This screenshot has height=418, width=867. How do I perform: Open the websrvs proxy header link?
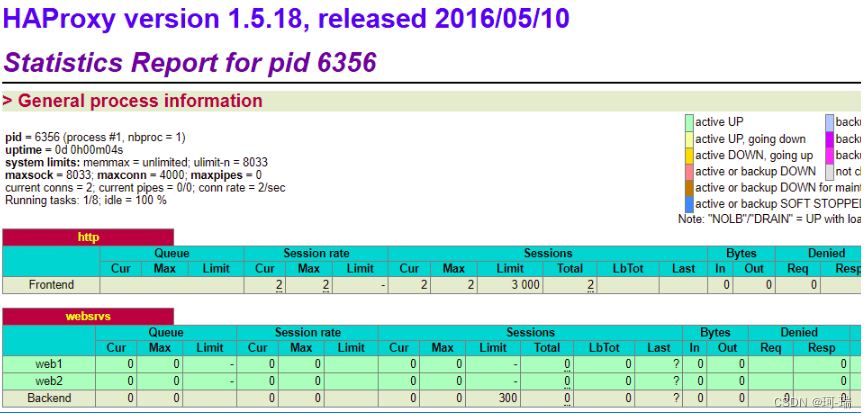point(88,317)
